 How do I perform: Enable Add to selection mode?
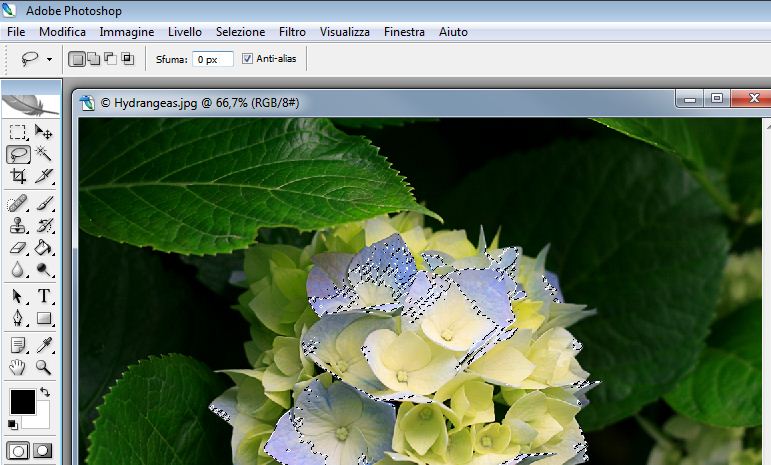93,59
